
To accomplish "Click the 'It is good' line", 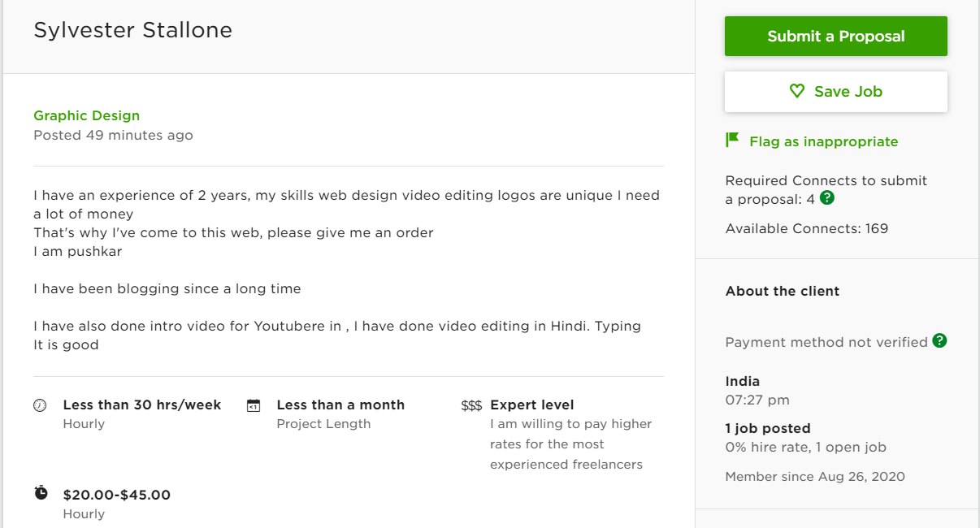I will [x=66, y=344].
